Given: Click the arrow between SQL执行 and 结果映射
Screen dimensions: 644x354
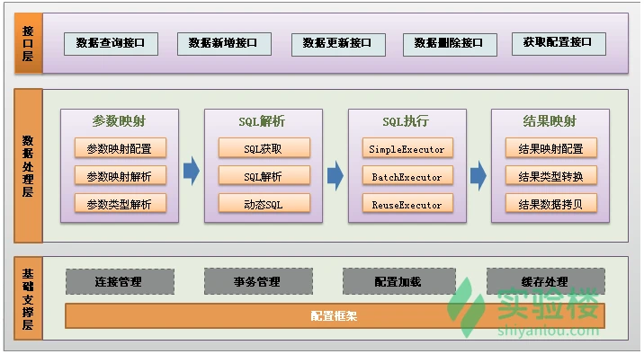Looking at the screenshot, I should [479, 175].
